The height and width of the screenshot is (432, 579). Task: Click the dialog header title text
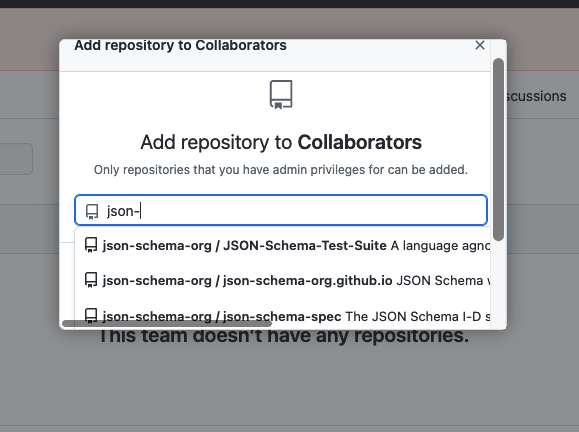point(180,45)
